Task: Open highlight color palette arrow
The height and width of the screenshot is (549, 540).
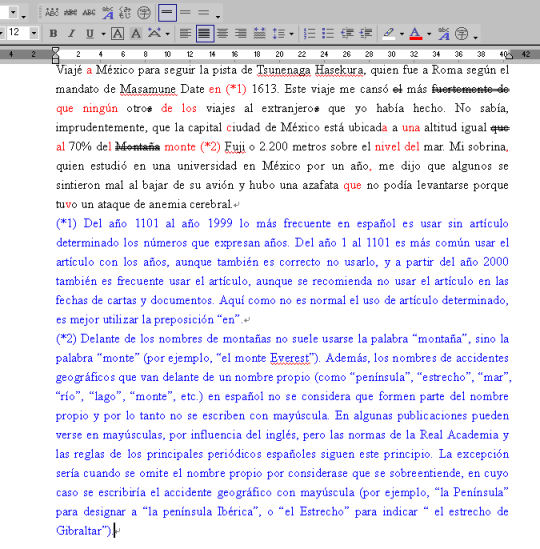Action: (402, 34)
